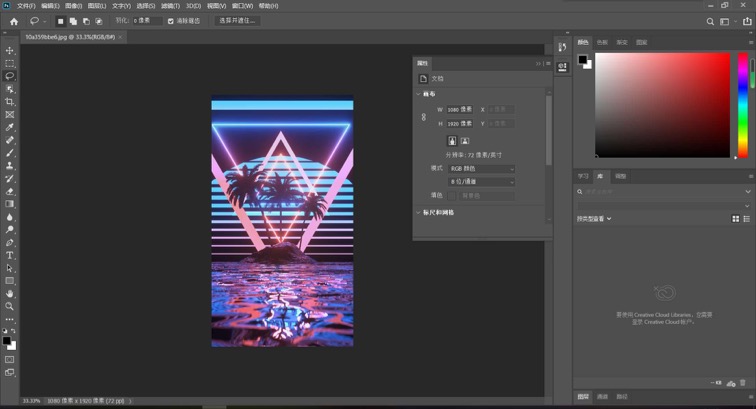Select the Eraser tool
Screen dimensions: 756x409
tap(9, 191)
